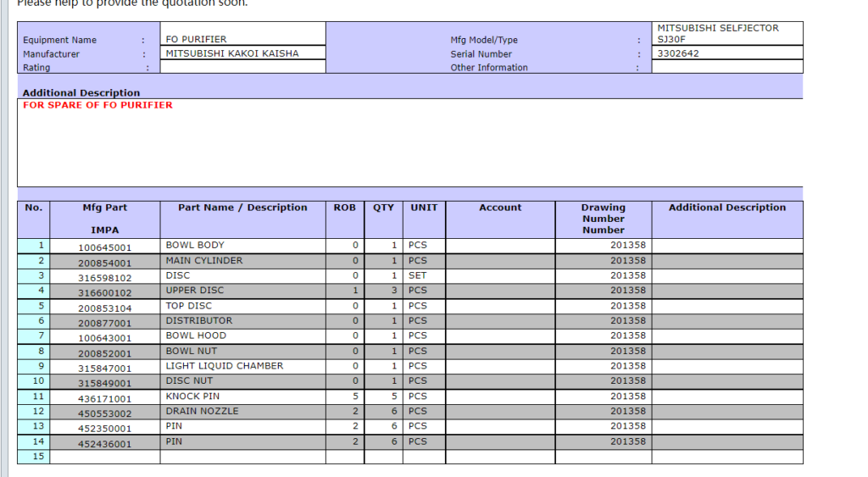The height and width of the screenshot is (477, 868).
Task: Click the empty row number 15 cell
Action: coord(33,457)
